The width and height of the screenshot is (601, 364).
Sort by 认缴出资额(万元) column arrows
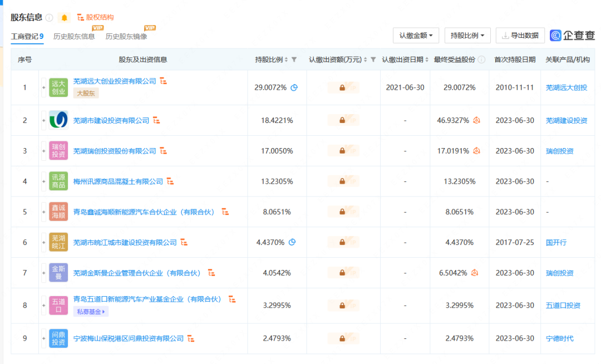pyautogui.click(x=365, y=60)
